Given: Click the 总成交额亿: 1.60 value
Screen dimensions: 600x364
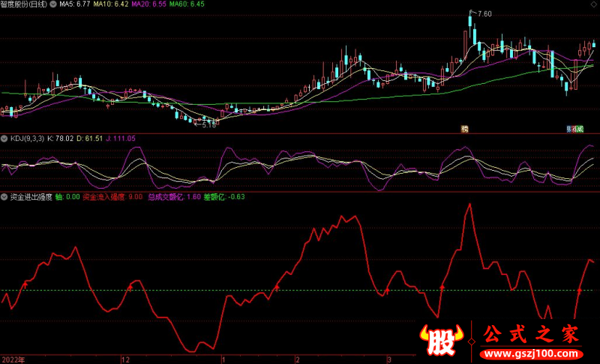Looking at the screenshot, I should (175, 197).
